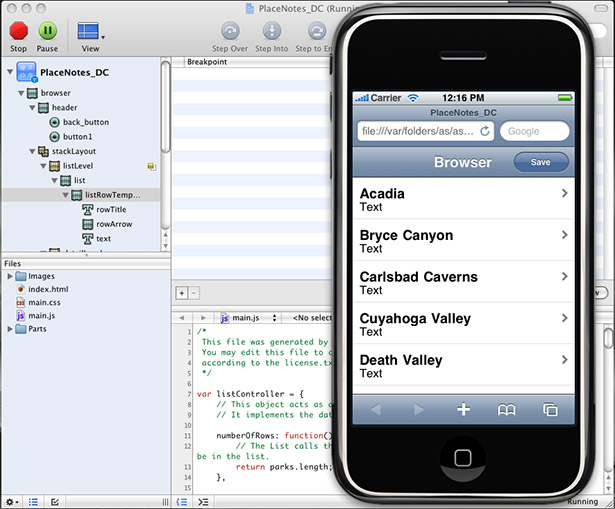The image size is (615, 509).
Task: Open index.html in Files list
Action: coord(48,289)
